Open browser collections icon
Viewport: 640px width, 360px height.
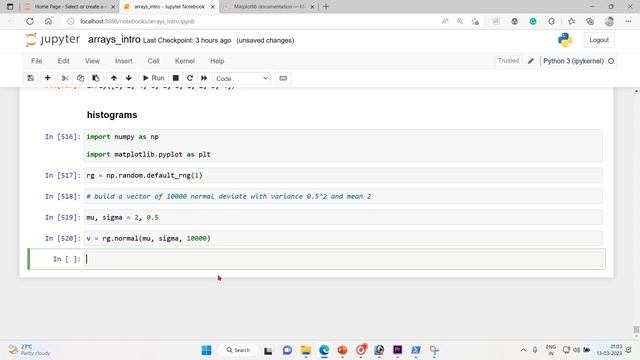point(590,21)
